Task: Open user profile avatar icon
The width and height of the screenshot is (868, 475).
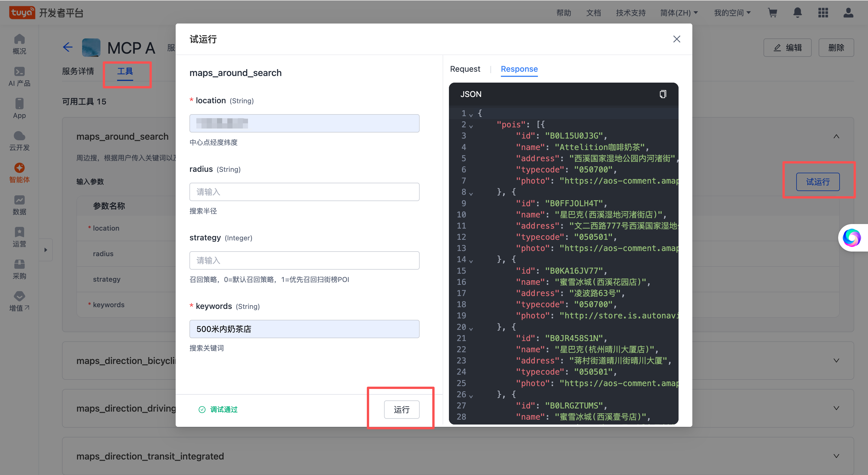Action: click(x=848, y=13)
